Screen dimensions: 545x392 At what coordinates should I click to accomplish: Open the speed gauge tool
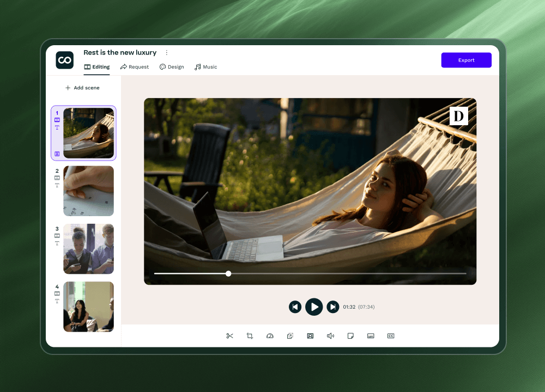(270, 336)
